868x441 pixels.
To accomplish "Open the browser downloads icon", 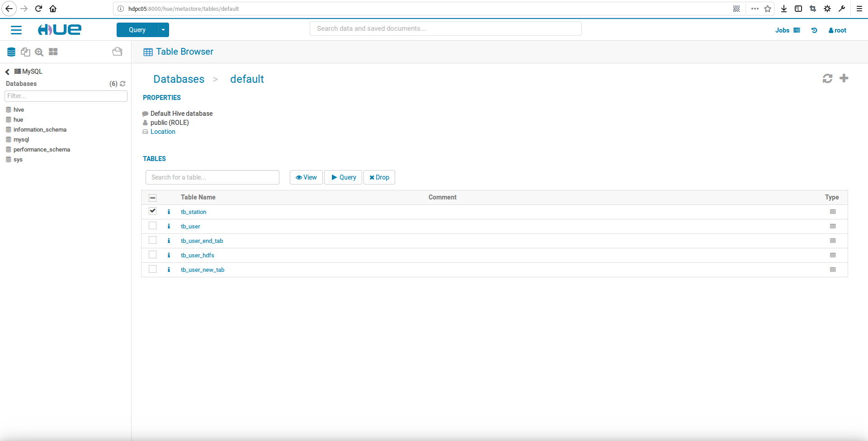I will [784, 9].
